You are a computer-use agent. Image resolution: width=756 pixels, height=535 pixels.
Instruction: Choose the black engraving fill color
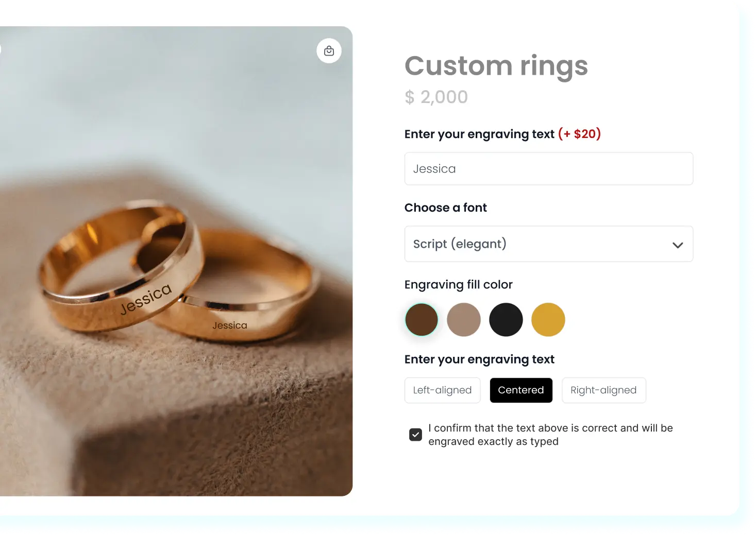[x=506, y=320]
